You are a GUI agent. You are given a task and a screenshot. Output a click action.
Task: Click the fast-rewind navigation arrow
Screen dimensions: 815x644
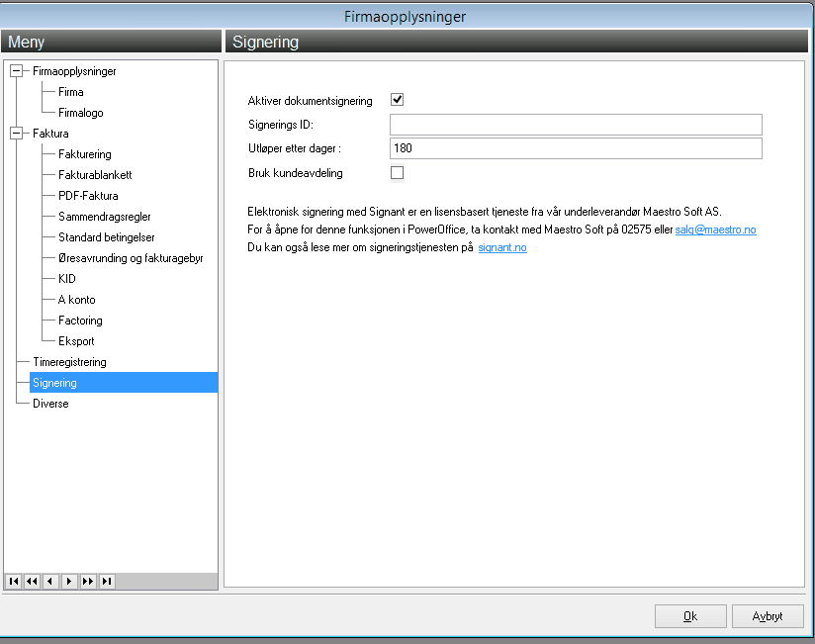pos(33,581)
